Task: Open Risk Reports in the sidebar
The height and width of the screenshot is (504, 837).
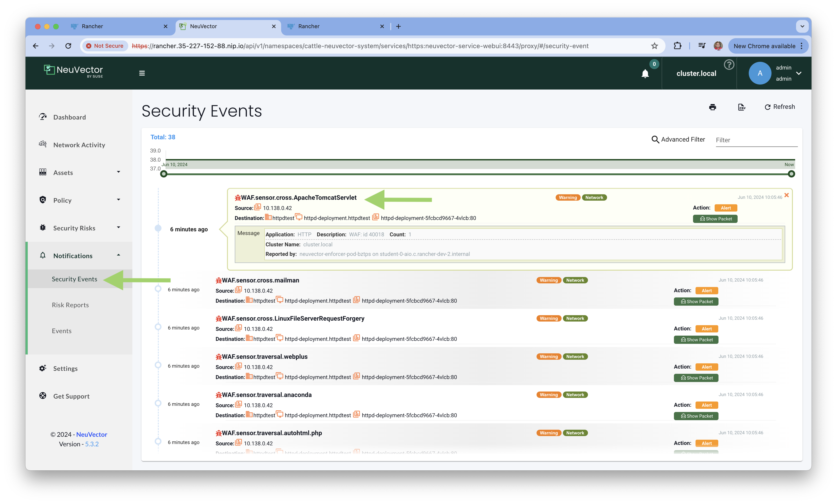Action: pyautogui.click(x=70, y=305)
